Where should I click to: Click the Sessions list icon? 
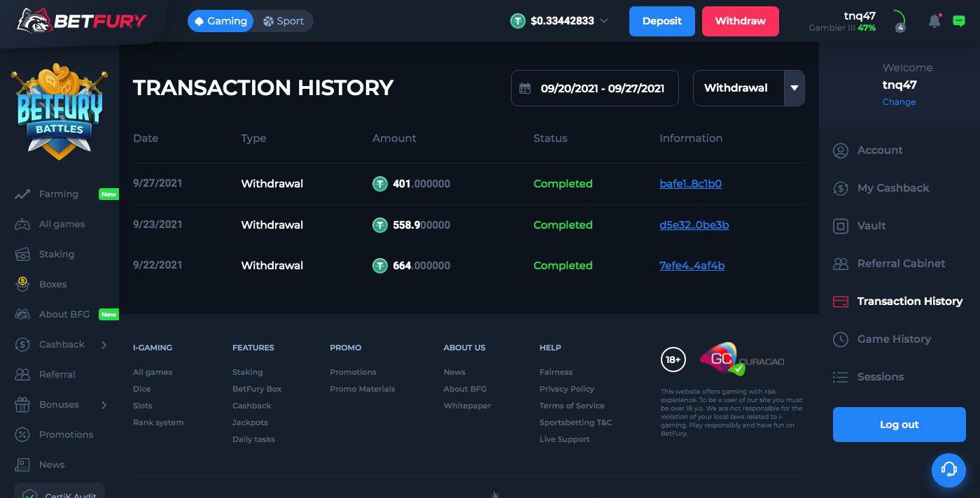click(841, 377)
